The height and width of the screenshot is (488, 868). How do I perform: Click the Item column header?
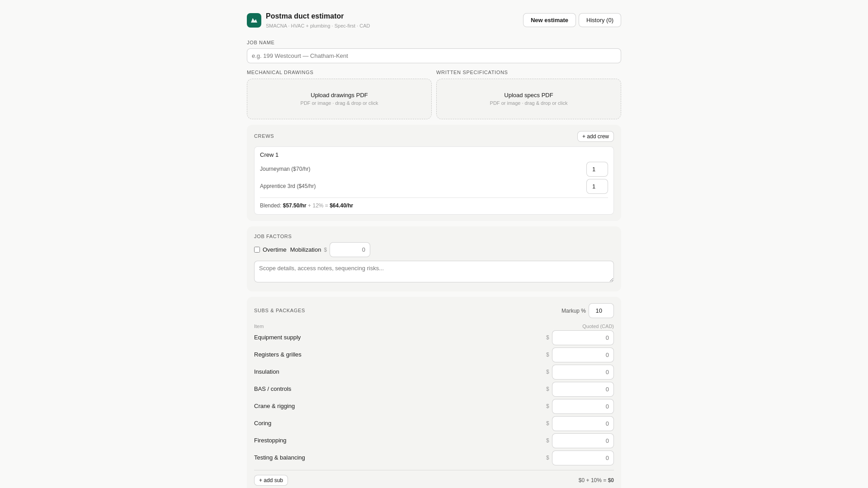click(259, 326)
